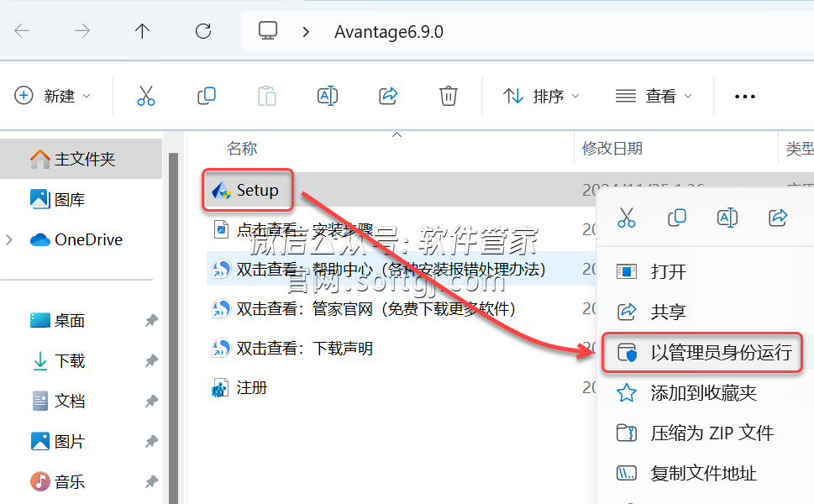The width and height of the screenshot is (814, 504).
Task: Open the three-dot more options menu
Action: 745,97
